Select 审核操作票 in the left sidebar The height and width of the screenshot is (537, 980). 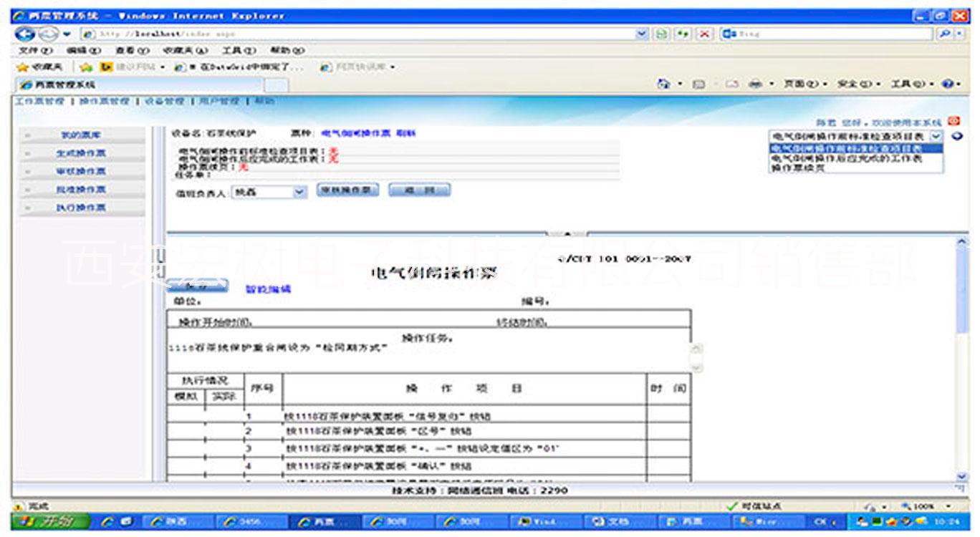tap(81, 171)
